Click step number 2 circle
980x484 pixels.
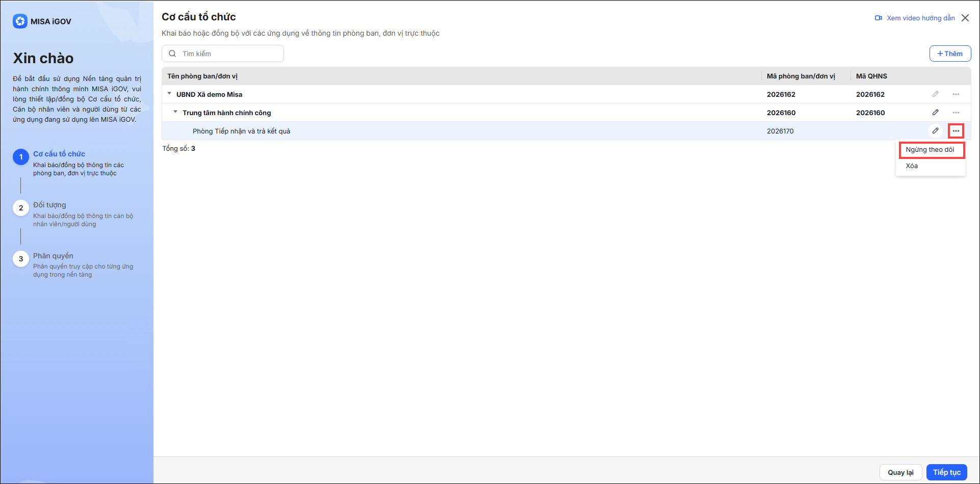click(x=21, y=208)
